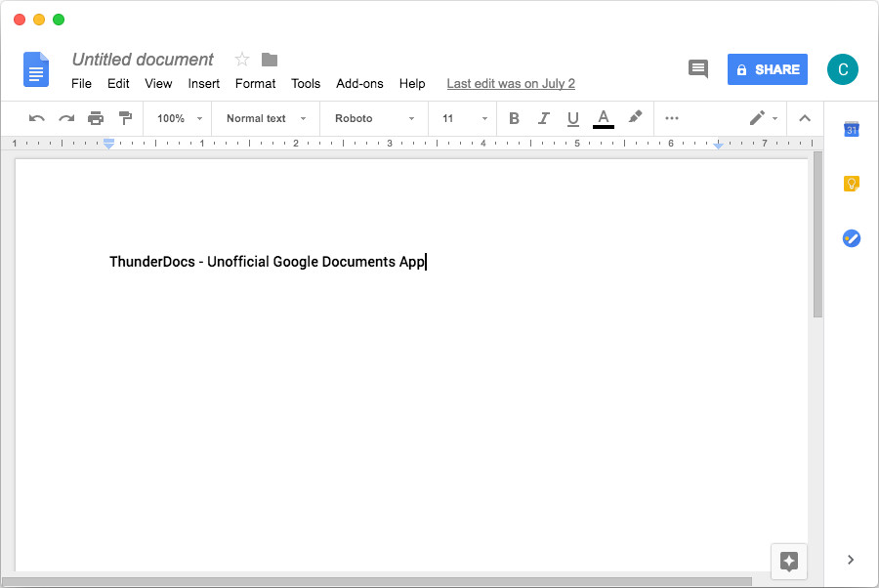The image size is (879, 588).
Task: Click the left indent marker on the ruler
Action: coord(108,144)
